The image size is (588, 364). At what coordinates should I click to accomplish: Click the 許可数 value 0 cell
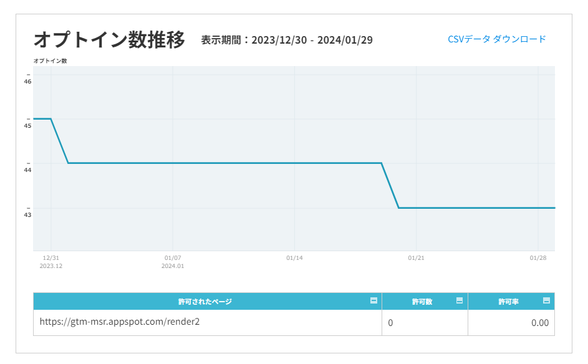pos(425,323)
